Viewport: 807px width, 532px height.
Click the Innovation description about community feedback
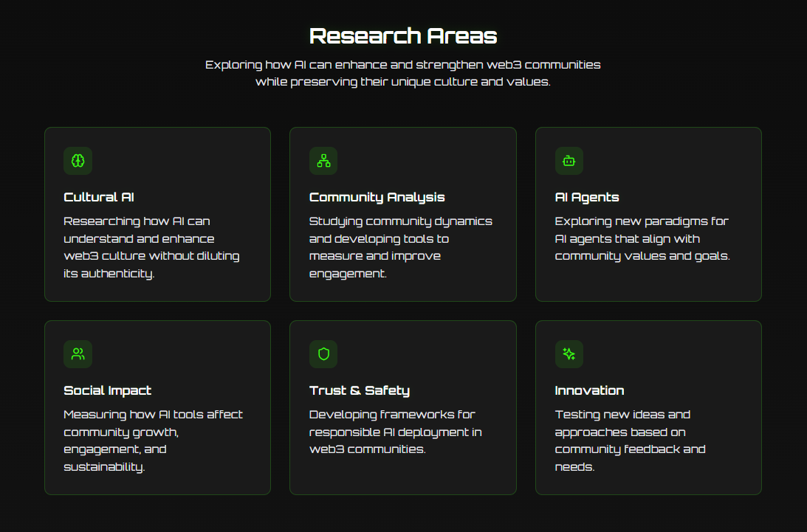[x=630, y=441]
